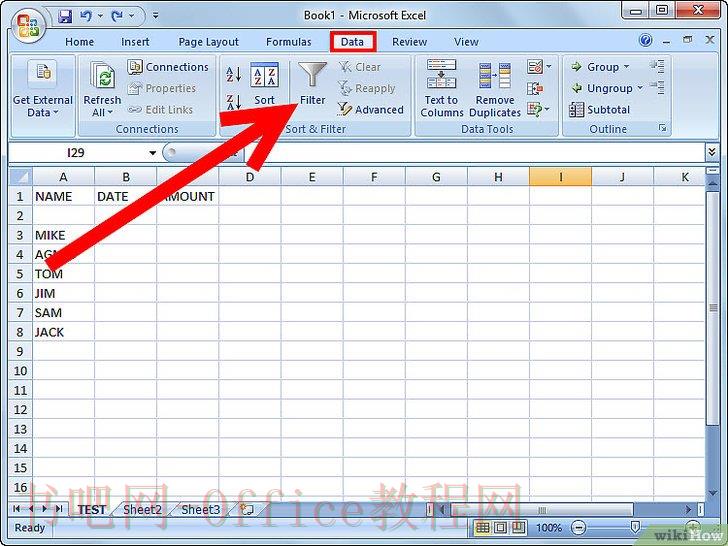Open workbook Connections

(x=168, y=67)
